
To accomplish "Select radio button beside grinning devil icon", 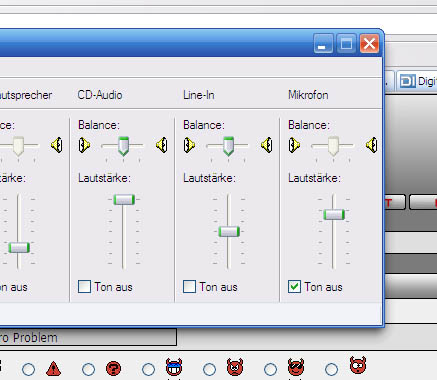I will (148, 369).
